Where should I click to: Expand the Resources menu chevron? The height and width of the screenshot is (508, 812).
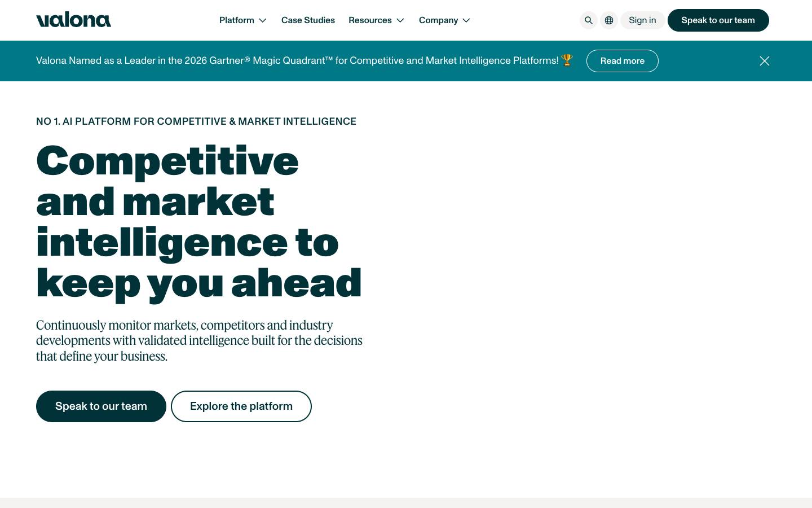400,20
